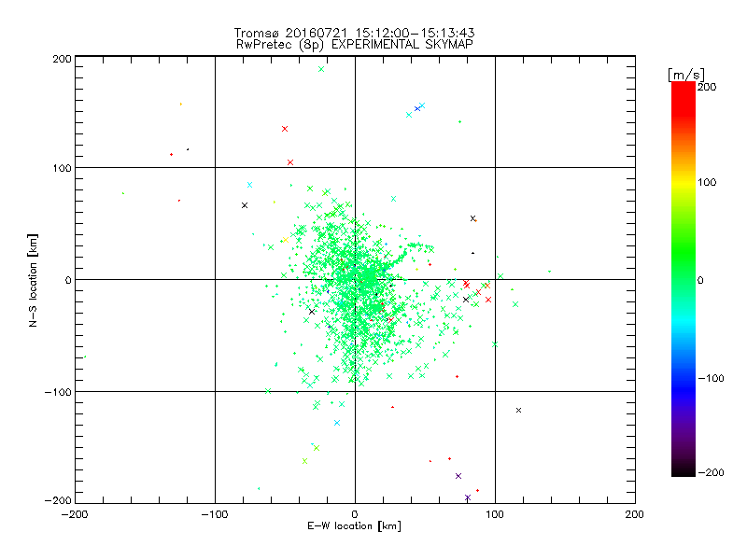Select the colorbar '0' tick label
747x560 pixels.
pos(700,280)
